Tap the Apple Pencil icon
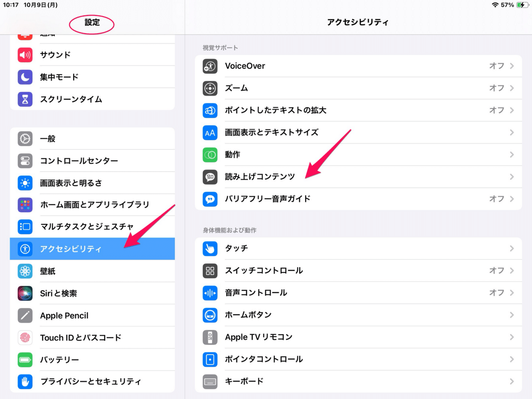The height and width of the screenshot is (399, 532). point(25,315)
